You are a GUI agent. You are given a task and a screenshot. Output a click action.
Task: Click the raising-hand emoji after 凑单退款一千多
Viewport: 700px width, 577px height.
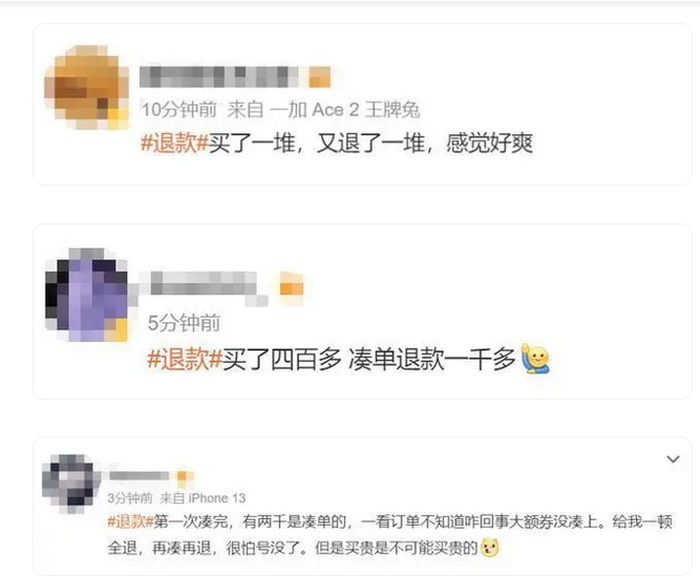click(536, 358)
